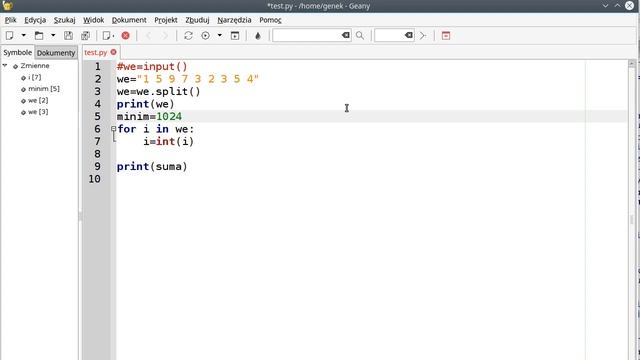Viewport: 640px width, 360px height.
Task: Open the Szukaj menu
Action: click(x=64, y=20)
